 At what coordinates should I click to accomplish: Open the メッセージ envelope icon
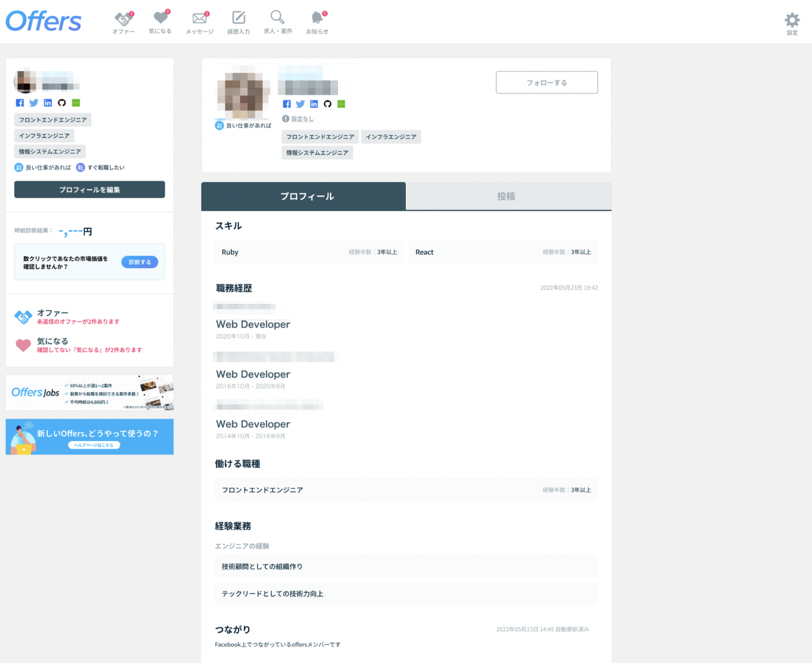[x=200, y=22]
